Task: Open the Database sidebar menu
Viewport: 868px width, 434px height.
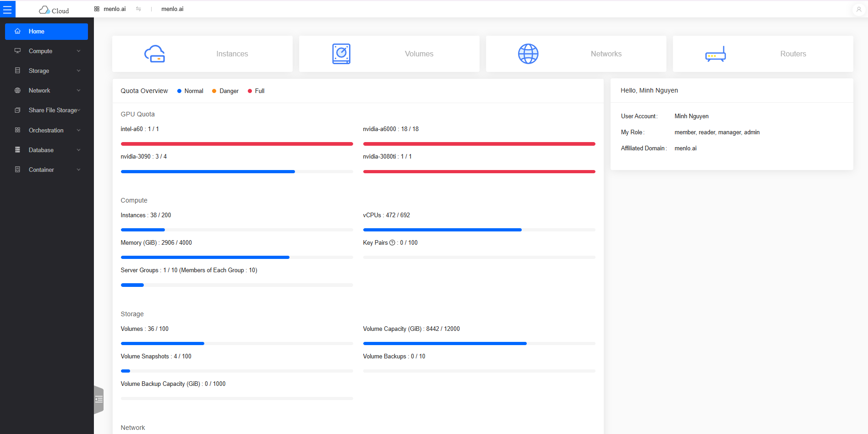Action: pyautogui.click(x=46, y=150)
